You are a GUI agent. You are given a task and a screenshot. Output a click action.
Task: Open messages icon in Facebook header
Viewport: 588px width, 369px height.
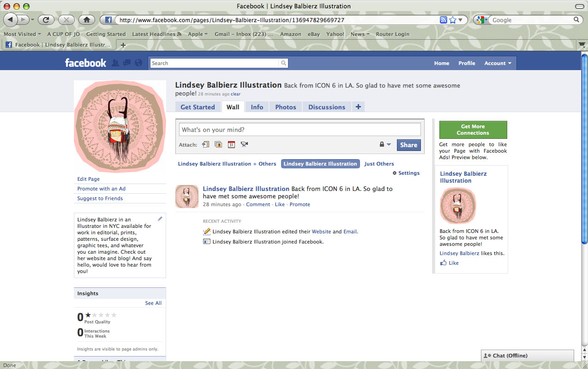click(127, 63)
